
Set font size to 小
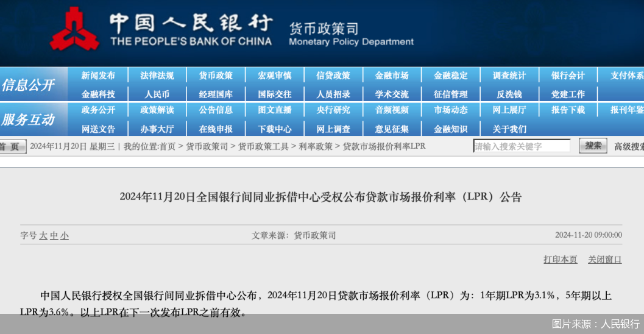[65, 235]
